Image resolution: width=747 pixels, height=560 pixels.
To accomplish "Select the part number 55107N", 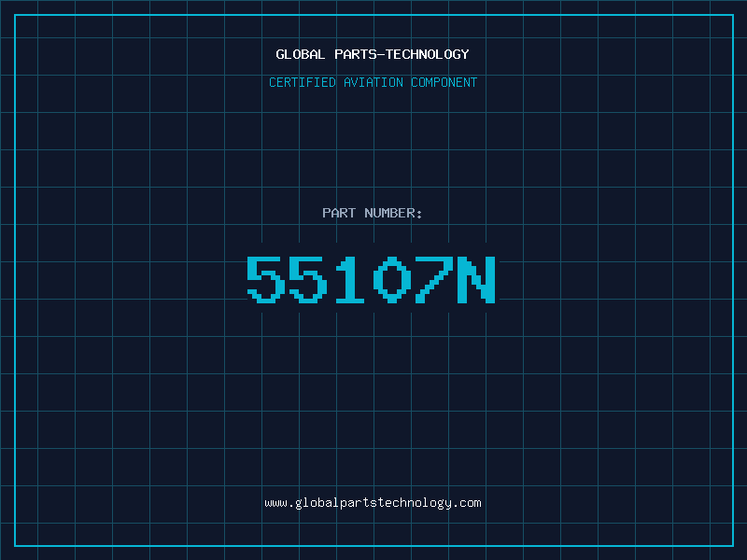I will [372, 279].
